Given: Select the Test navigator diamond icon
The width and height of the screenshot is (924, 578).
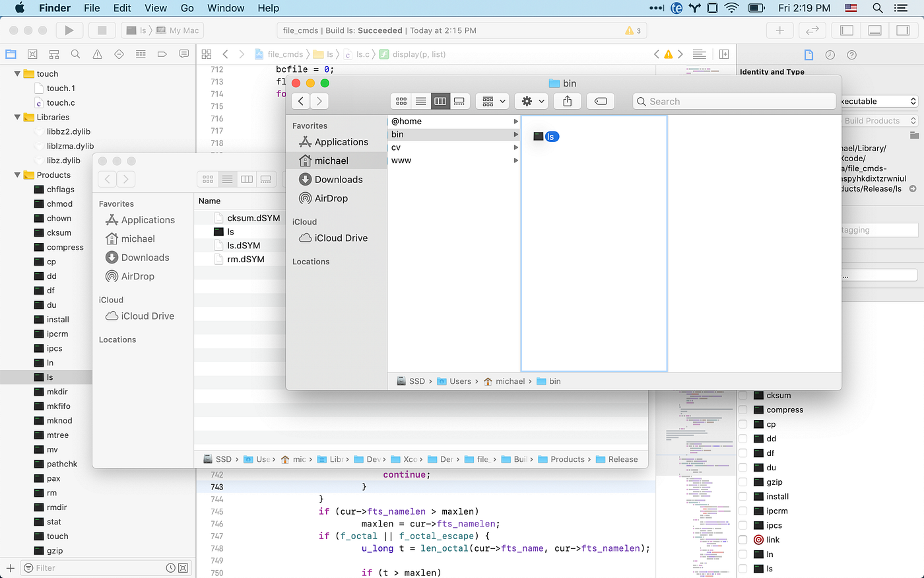Looking at the screenshot, I should tap(118, 54).
